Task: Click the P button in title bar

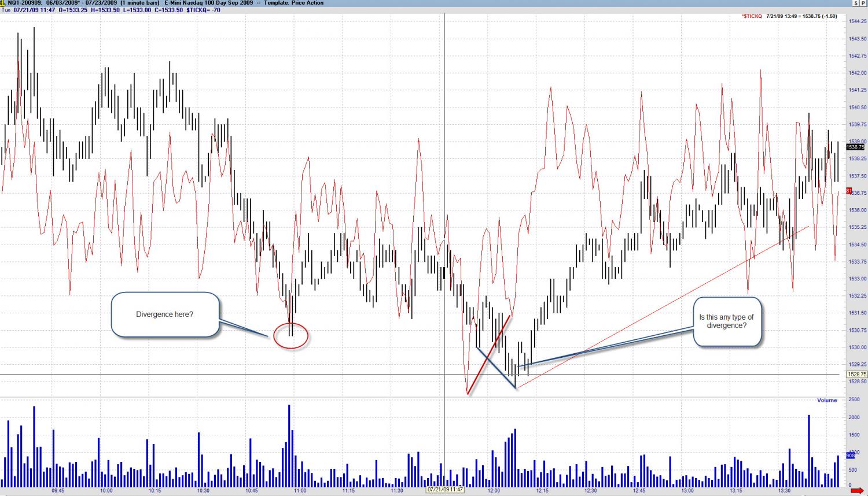Action: click(x=862, y=3)
